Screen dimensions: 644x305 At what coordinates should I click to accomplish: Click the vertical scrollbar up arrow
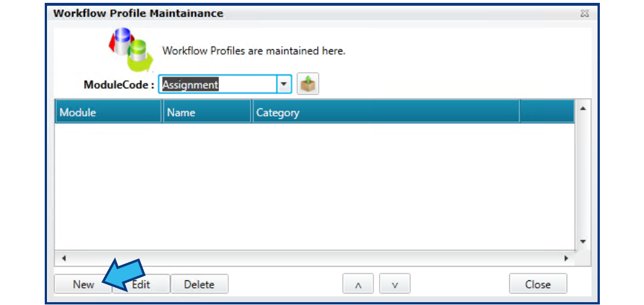583,108
